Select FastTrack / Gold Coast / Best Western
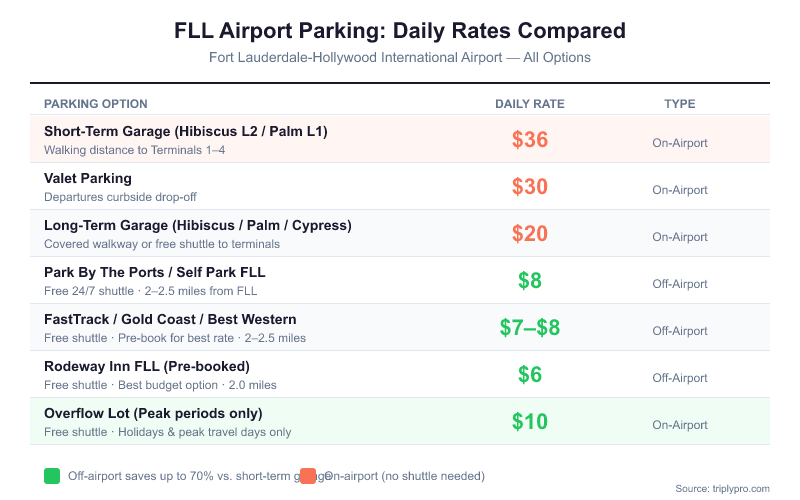This screenshot has width=800, height=500. pyautogui.click(x=170, y=319)
